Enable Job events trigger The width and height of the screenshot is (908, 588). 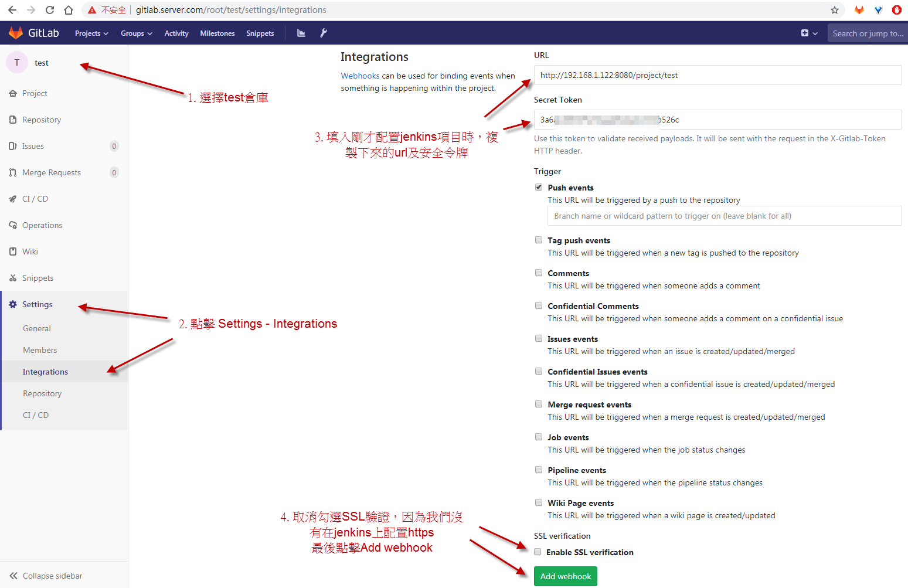539,437
